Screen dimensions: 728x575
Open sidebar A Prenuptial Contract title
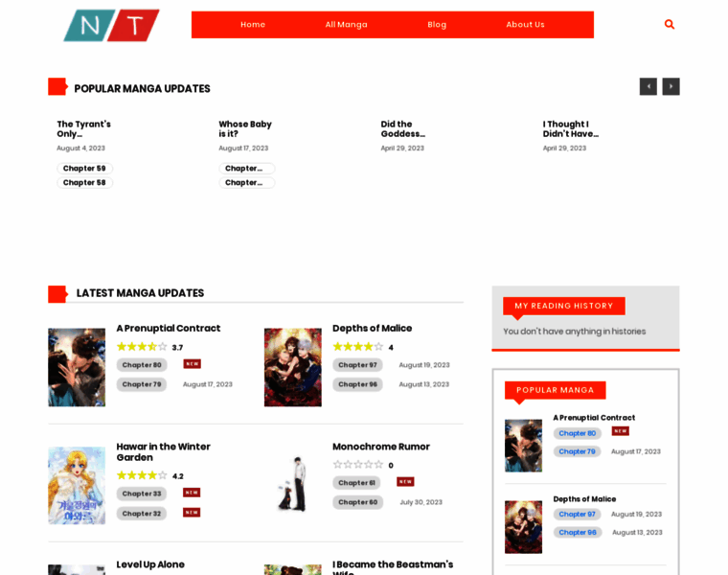(594, 418)
